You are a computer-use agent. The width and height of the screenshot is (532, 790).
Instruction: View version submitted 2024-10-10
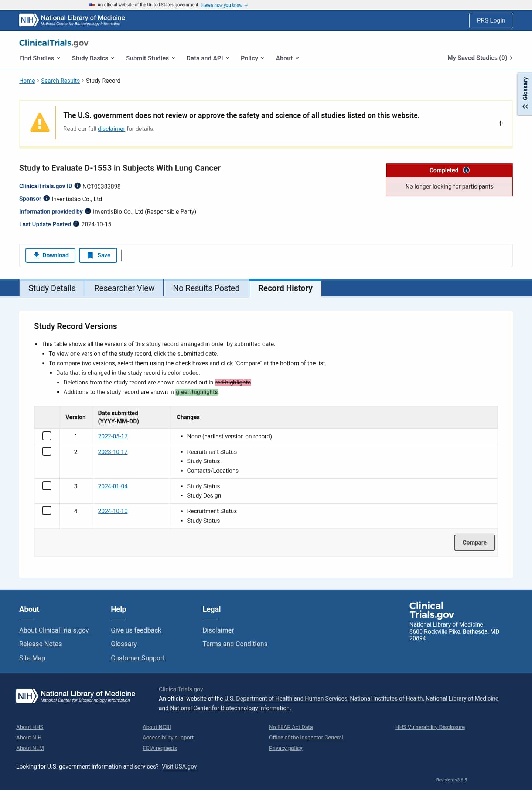coord(113,511)
